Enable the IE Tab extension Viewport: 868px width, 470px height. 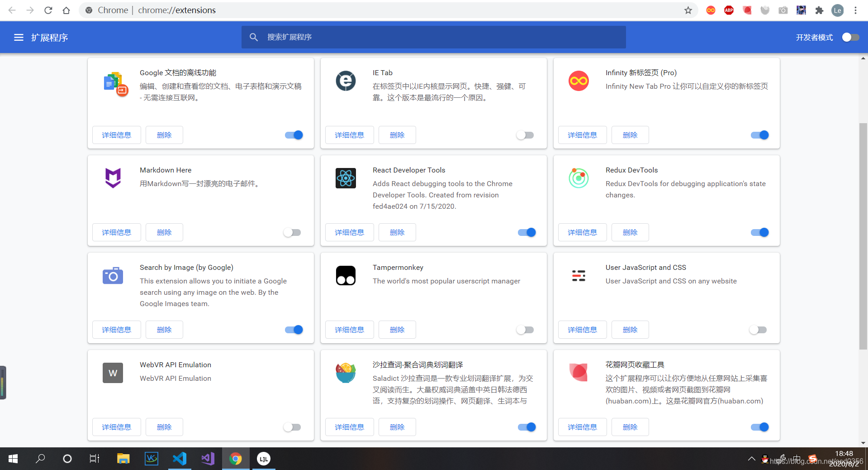525,135
